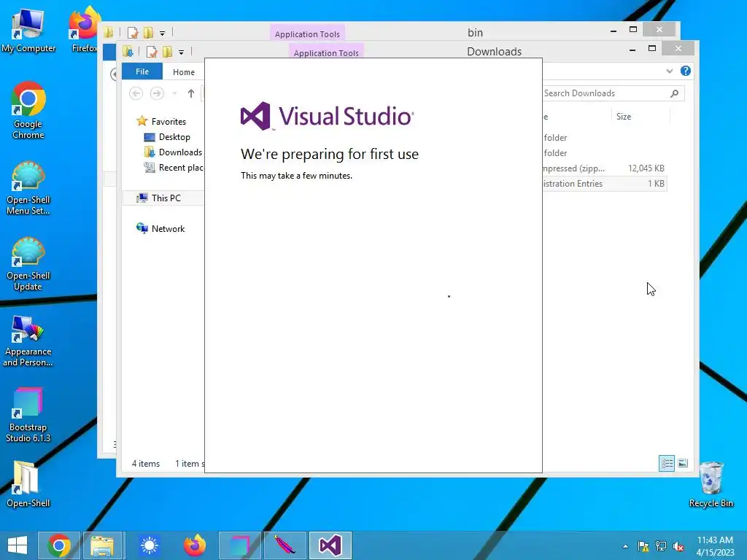This screenshot has height=560, width=747.
Task: Select Application Tools tab in bin window
Action: click(307, 34)
